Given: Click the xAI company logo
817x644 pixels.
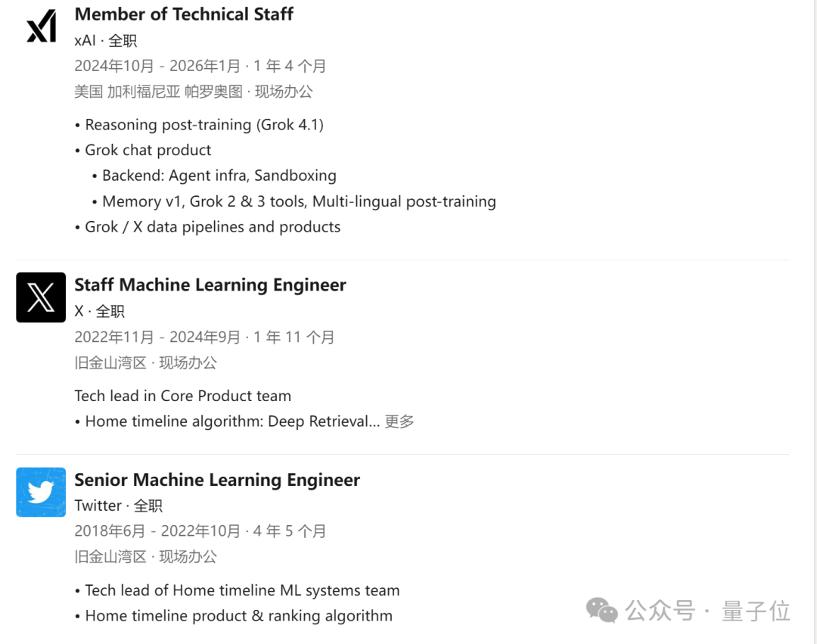Looking at the screenshot, I should [41, 26].
